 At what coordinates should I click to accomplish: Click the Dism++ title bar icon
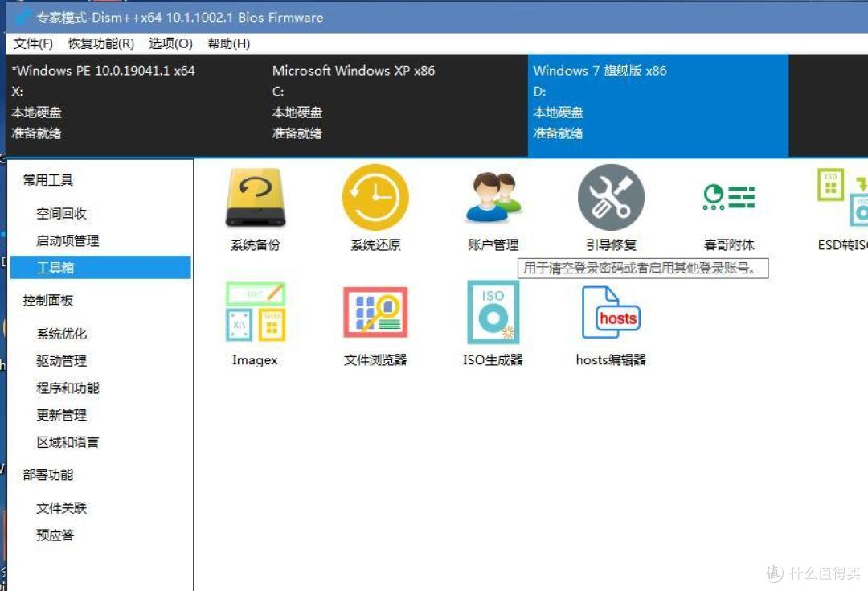pos(23,17)
